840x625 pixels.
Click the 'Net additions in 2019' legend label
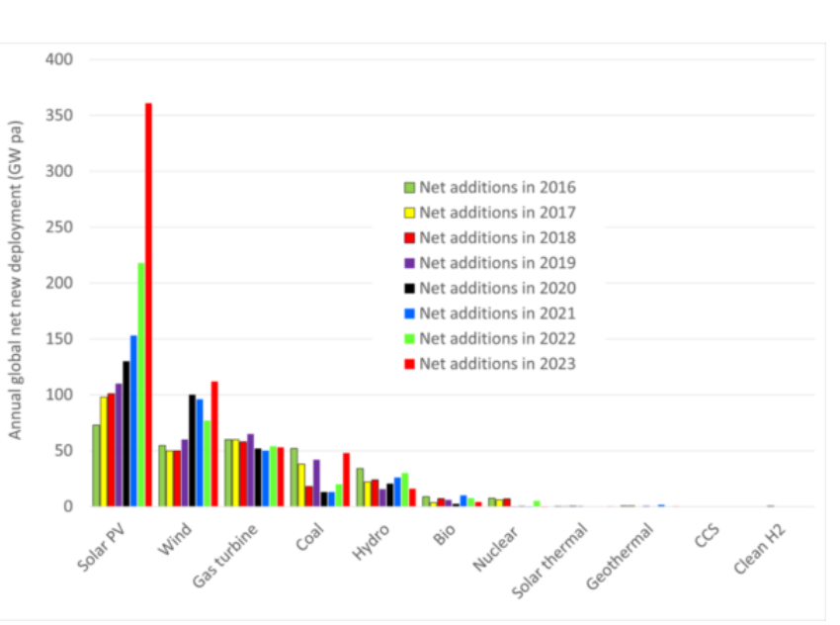497,263
